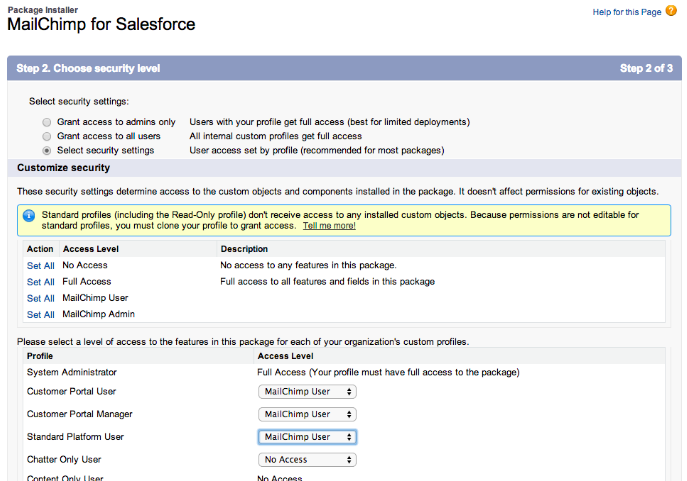
Task: Click Set All for MailChimp Admin
Action: tap(41, 315)
